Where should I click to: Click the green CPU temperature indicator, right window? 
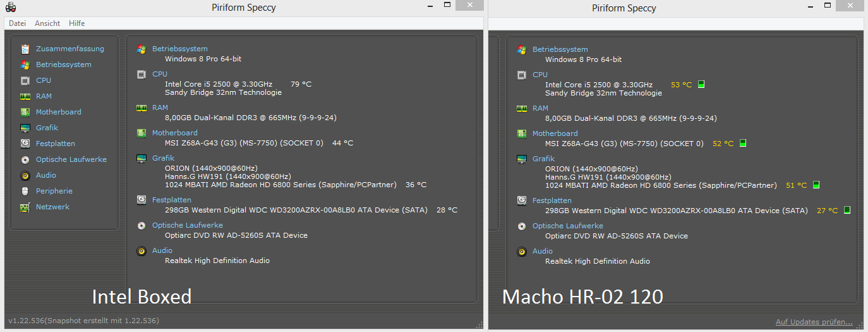tap(701, 84)
